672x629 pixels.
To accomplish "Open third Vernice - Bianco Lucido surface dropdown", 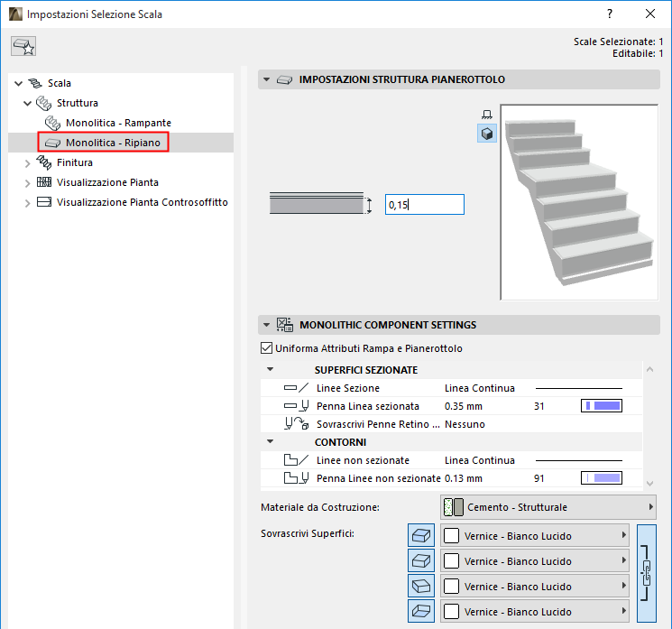I will click(x=534, y=586).
